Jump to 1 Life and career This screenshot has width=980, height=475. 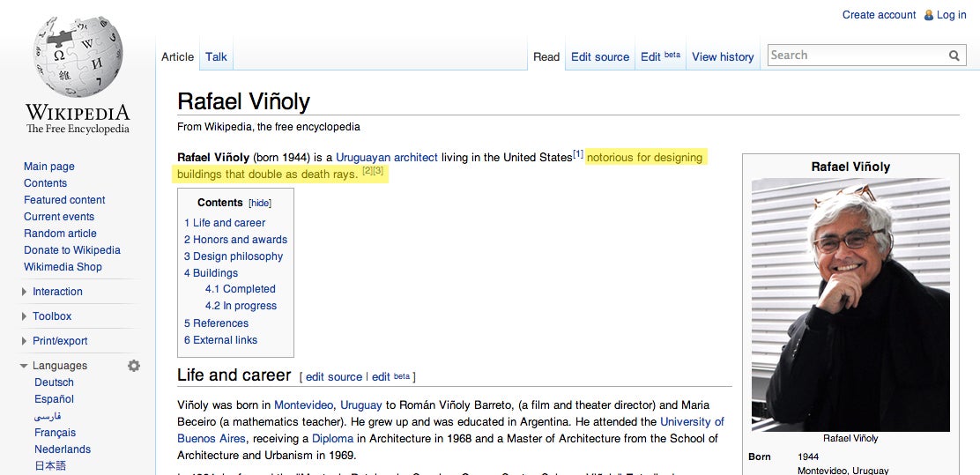click(225, 223)
